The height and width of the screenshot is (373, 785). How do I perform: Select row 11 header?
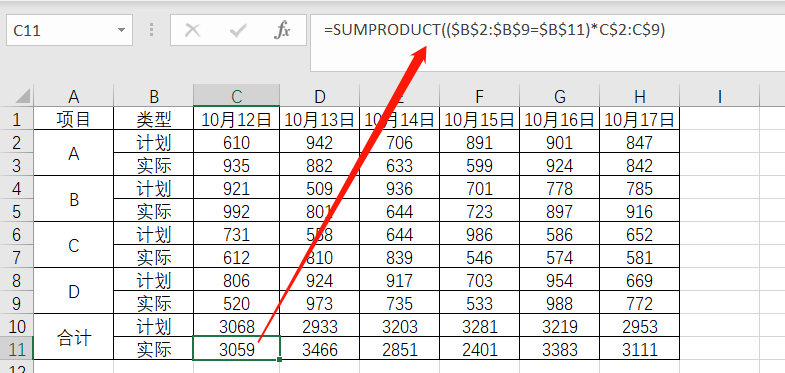[x=17, y=348]
